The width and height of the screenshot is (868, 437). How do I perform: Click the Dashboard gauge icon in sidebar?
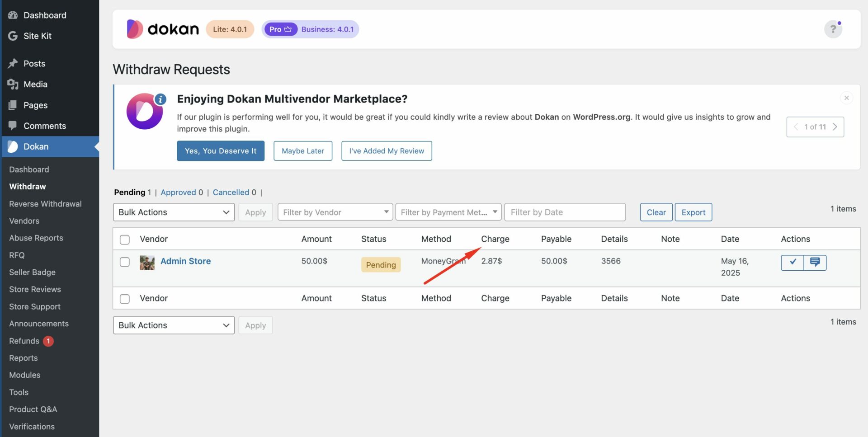[13, 15]
